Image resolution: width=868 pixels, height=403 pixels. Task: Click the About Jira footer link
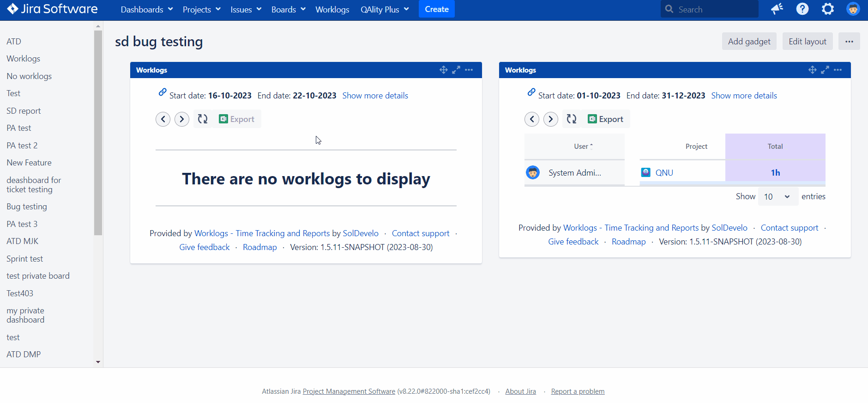tap(521, 391)
